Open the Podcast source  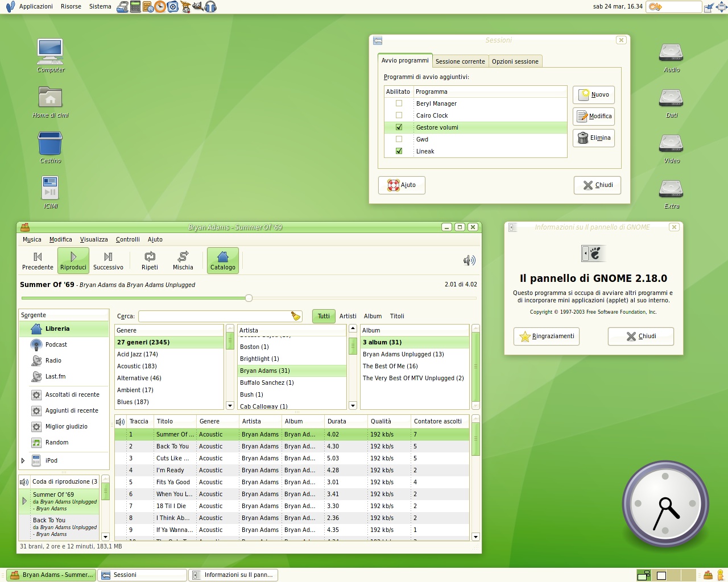point(64,344)
